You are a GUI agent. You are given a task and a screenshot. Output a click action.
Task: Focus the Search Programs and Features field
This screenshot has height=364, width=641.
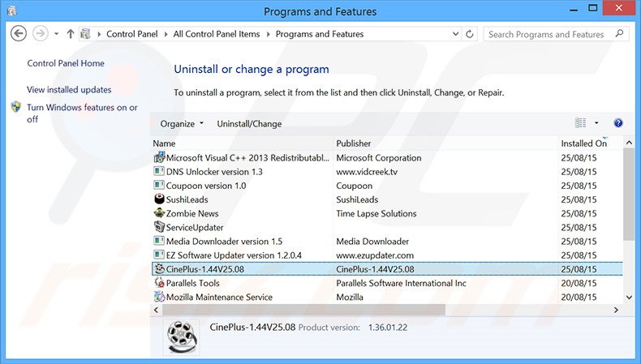click(556, 34)
